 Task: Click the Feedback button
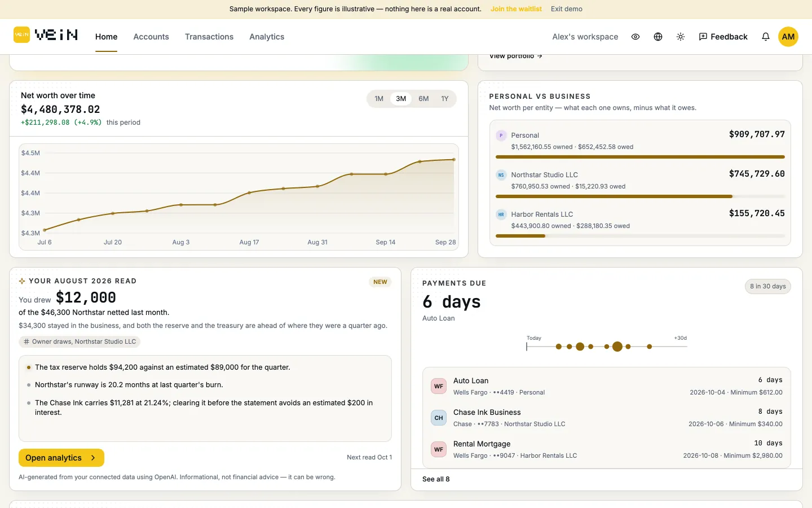click(723, 37)
